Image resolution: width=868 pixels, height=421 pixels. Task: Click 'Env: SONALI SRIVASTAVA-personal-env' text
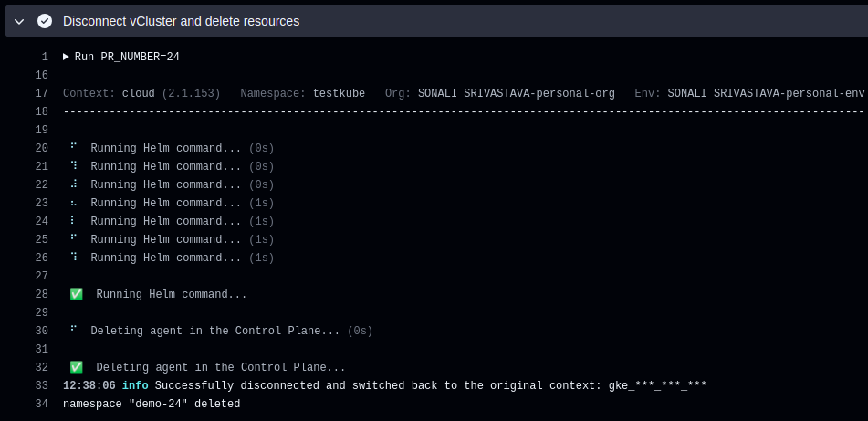[x=749, y=93]
